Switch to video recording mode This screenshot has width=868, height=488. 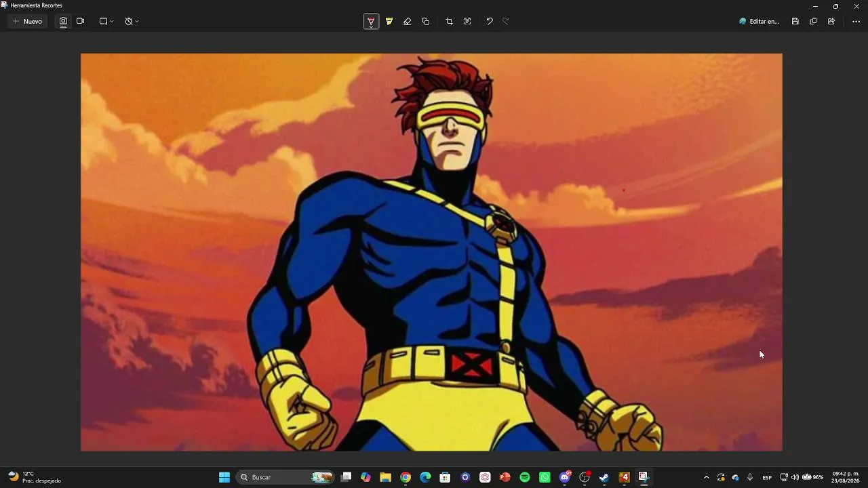click(80, 21)
